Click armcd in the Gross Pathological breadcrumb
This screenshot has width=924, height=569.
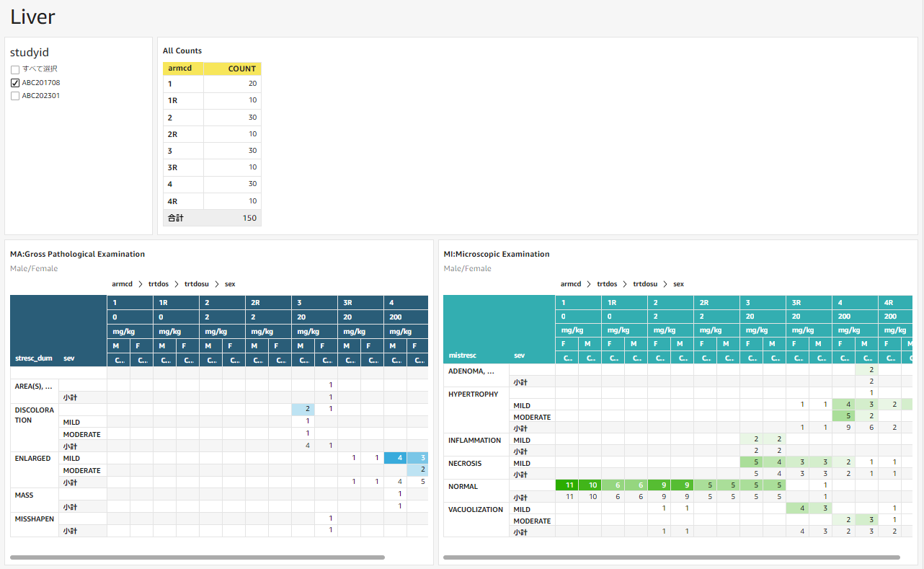[x=120, y=283]
